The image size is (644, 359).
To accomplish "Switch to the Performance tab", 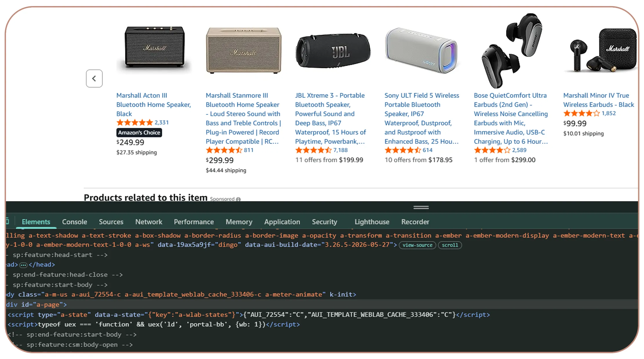I will point(194,222).
